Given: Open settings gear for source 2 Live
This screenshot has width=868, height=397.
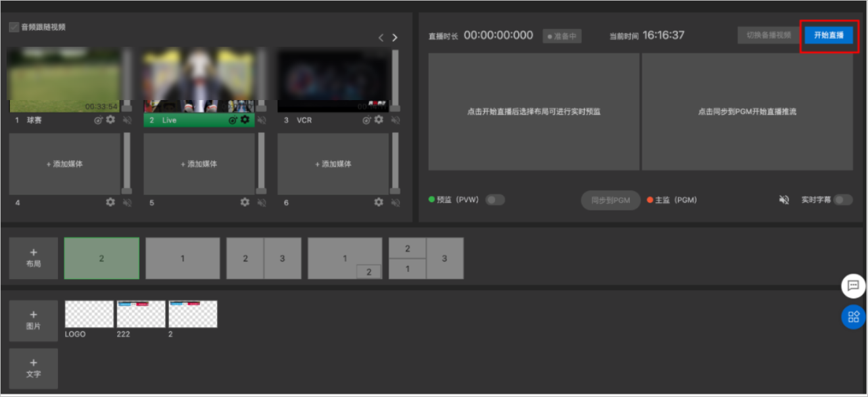Looking at the screenshot, I should coord(245,120).
